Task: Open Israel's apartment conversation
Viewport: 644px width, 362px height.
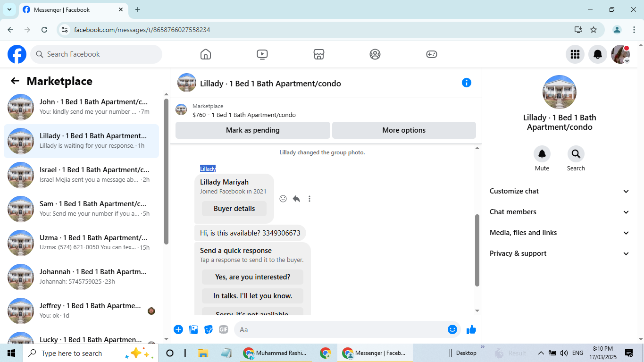Action: click(81, 175)
